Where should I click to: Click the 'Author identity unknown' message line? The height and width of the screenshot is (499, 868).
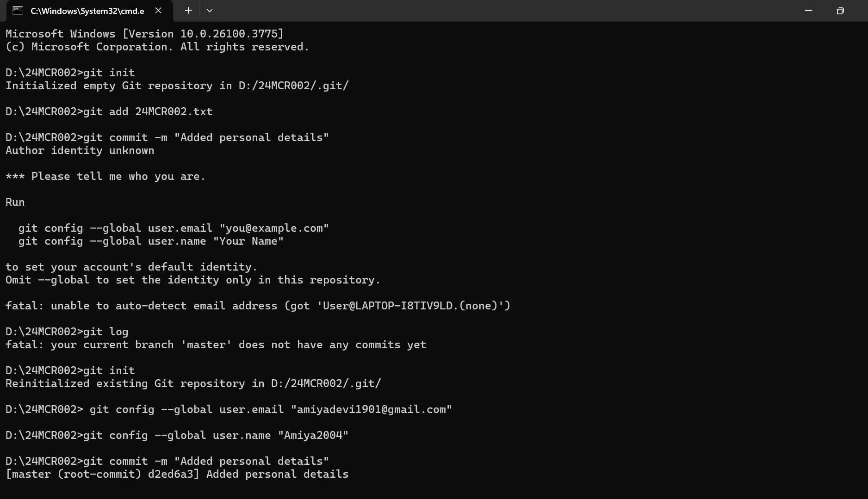(80, 150)
